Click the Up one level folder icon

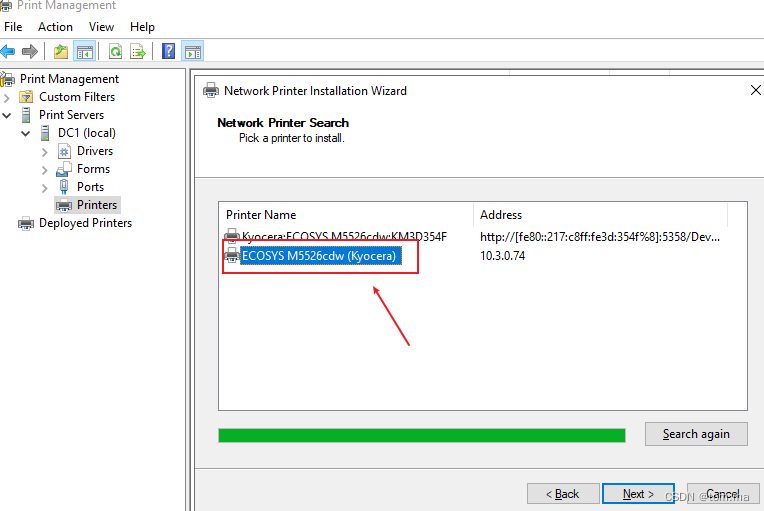tap(61, 51)
